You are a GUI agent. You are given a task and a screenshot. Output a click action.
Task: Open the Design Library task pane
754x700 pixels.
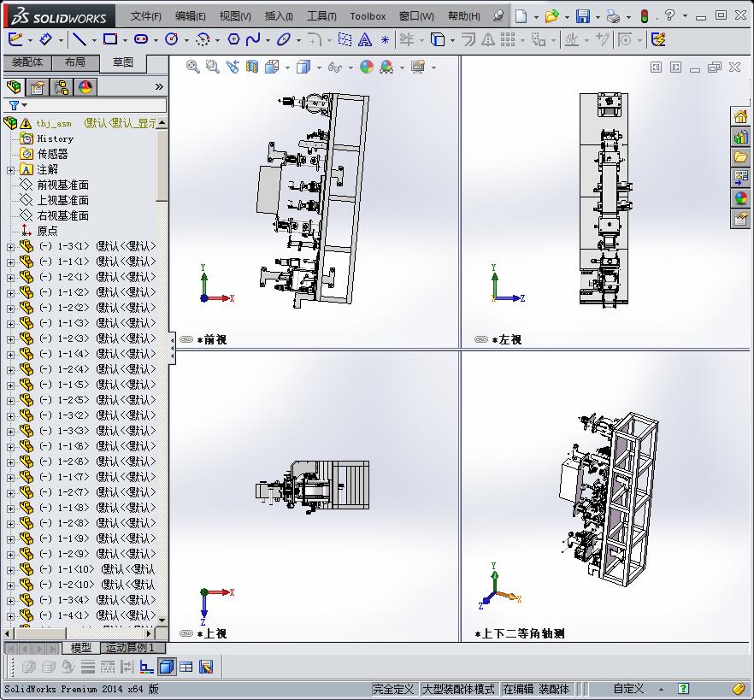click(x=740, y=136)
